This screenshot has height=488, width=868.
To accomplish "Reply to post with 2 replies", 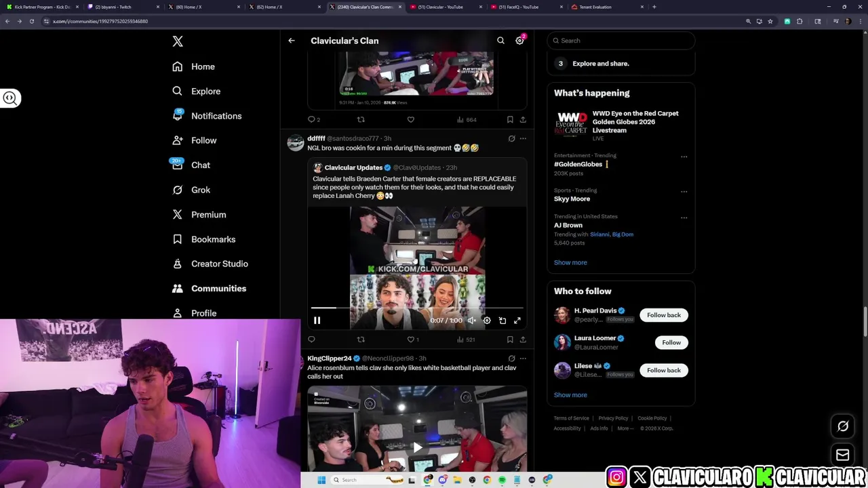I will pyautogui.click(x=314, y=119).
